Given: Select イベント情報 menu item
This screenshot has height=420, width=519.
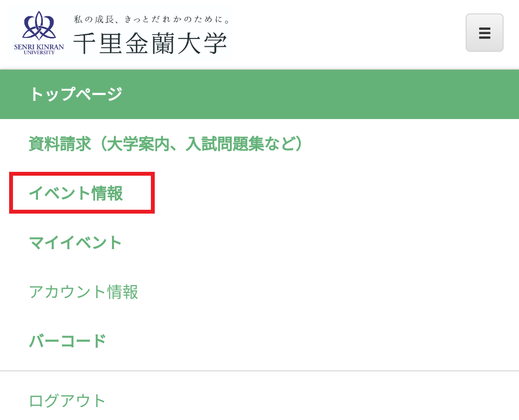Looking at the screenshot, I should tap(76, 193).
